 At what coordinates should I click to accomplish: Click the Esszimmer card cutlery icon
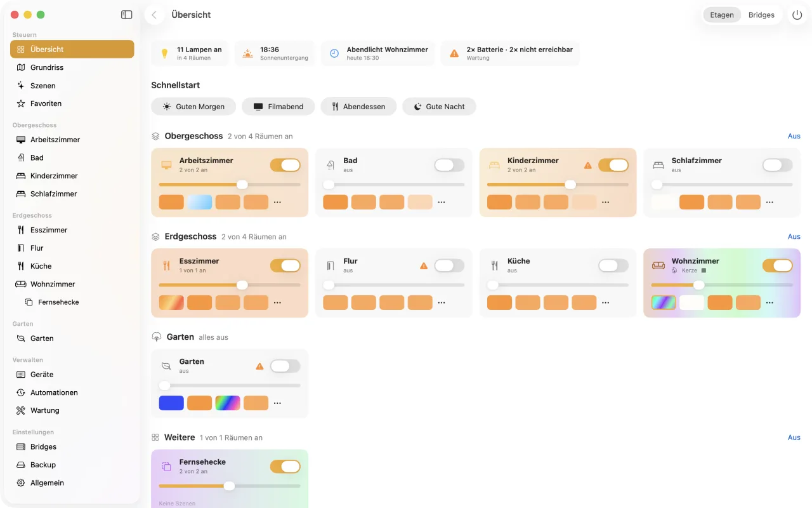pyautogui.click(x=166, y=265)
